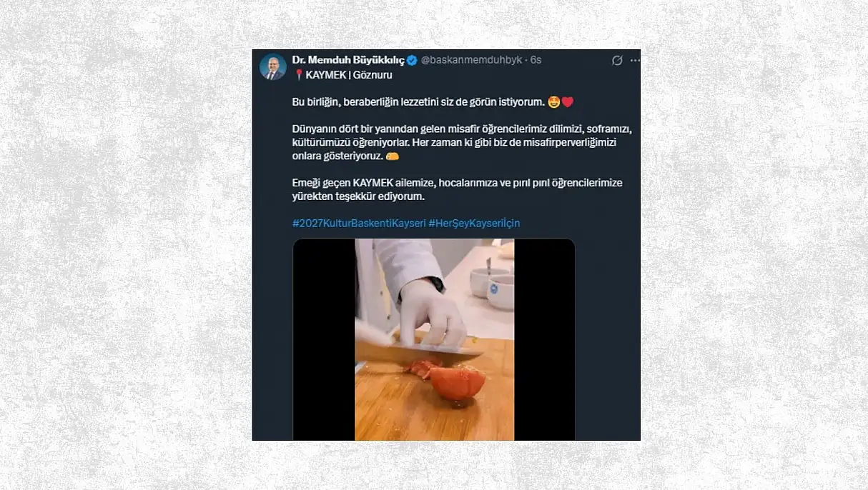Open the tweet's 6s timestamp
This screenshot has height=490, width=868.
tap(536, 60)
